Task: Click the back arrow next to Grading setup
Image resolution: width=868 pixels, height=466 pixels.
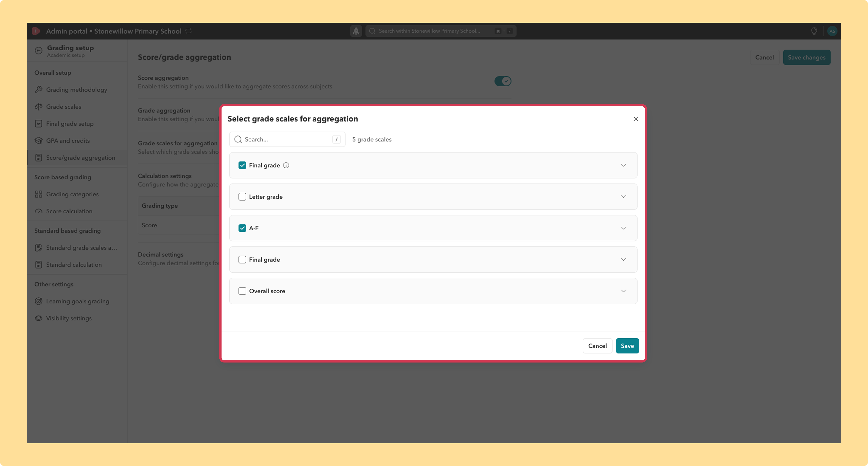Action: pyautogui.click(x=39, y=51)
